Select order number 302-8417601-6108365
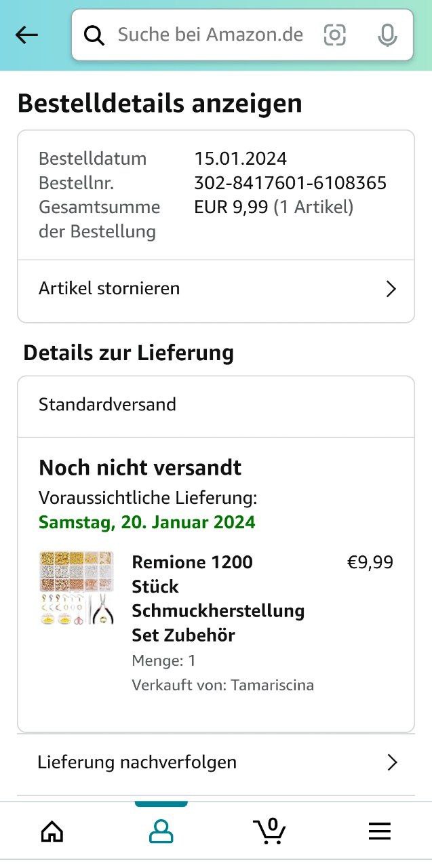This screenshot has width=432, height=868. tap(290, 182)
